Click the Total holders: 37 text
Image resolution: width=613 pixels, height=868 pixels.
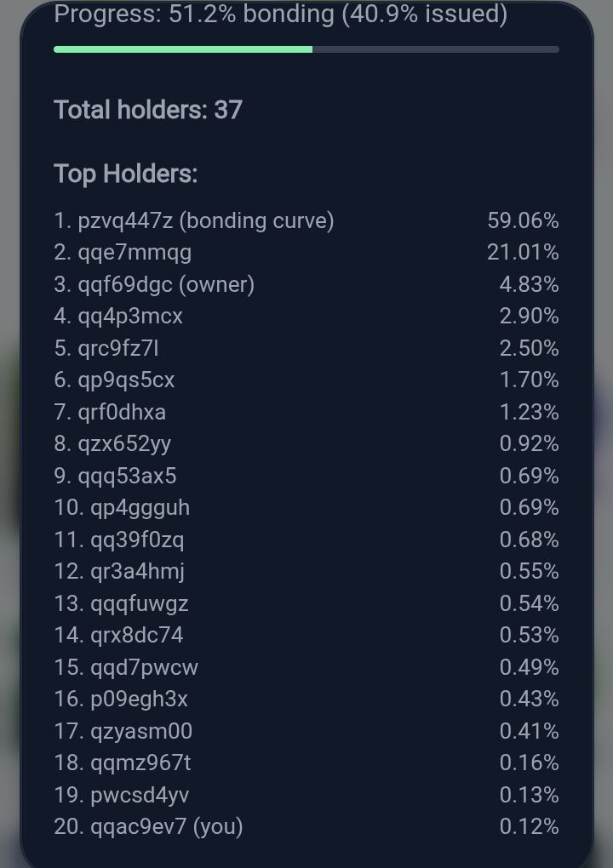coord(148,110)
